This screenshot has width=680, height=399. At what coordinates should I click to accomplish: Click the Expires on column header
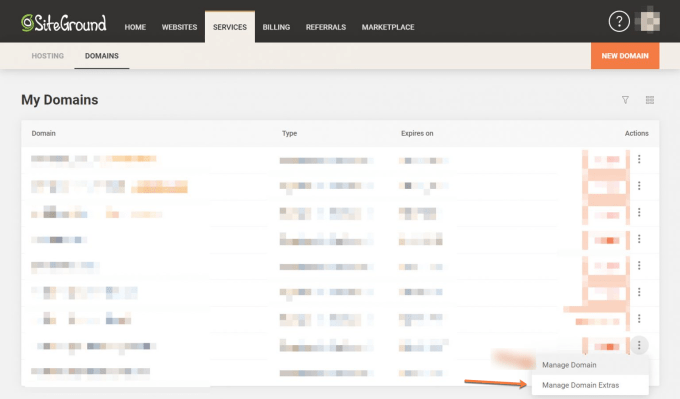[x=417, y=133]
